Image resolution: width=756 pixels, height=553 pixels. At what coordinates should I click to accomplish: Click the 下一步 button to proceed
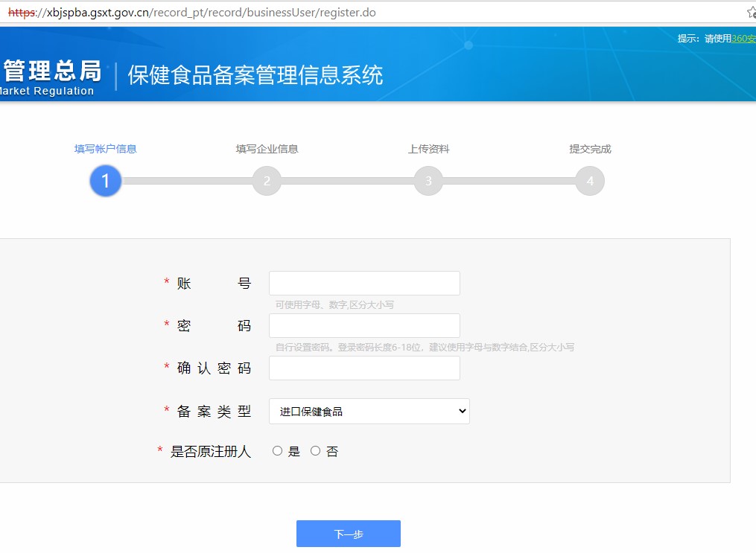pyautogui.click(x=348, y=533)
